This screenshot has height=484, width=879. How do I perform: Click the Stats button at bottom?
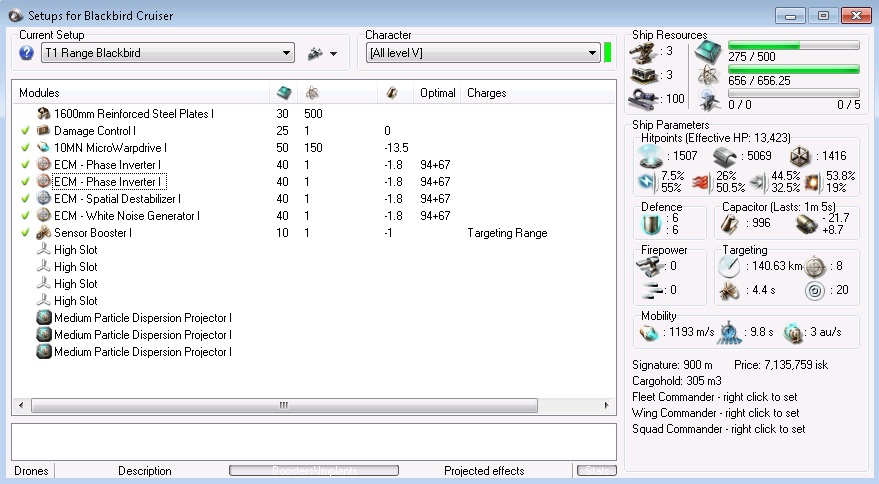(596, 471)
